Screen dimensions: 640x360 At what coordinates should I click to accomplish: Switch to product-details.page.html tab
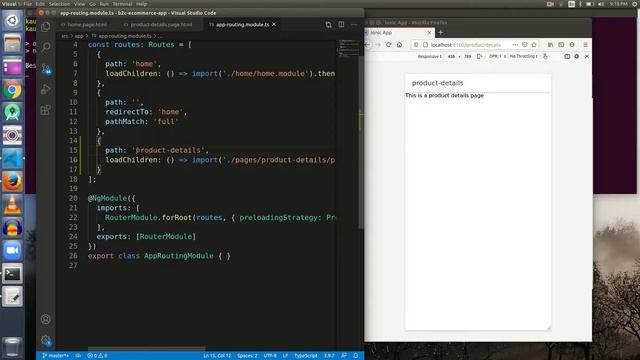(x=161, y=25)
